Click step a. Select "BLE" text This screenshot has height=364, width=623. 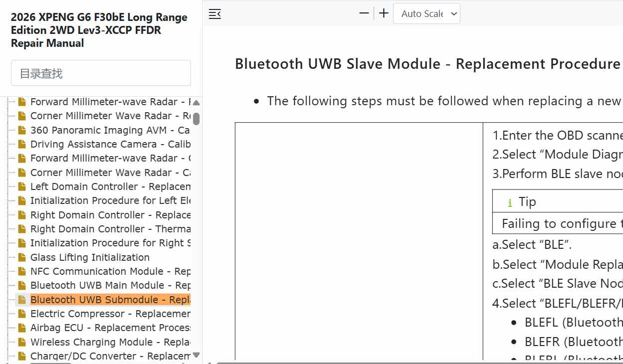point(532,245)
